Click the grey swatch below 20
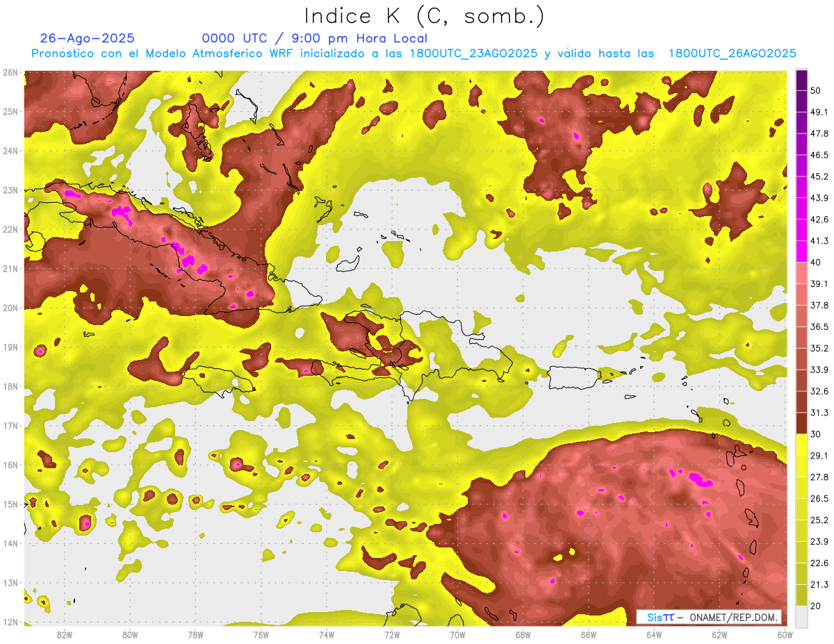Screen dimensions: 834x644 click(x=801, y=616)
